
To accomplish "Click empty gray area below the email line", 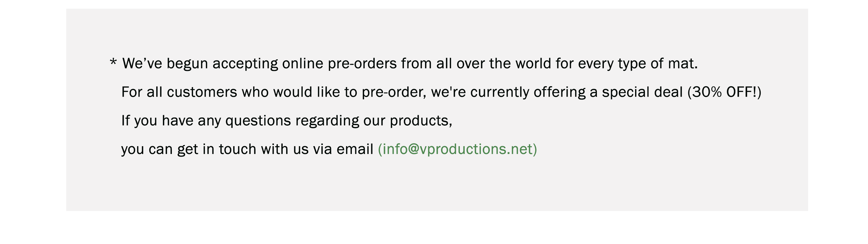I will [437, 185].
